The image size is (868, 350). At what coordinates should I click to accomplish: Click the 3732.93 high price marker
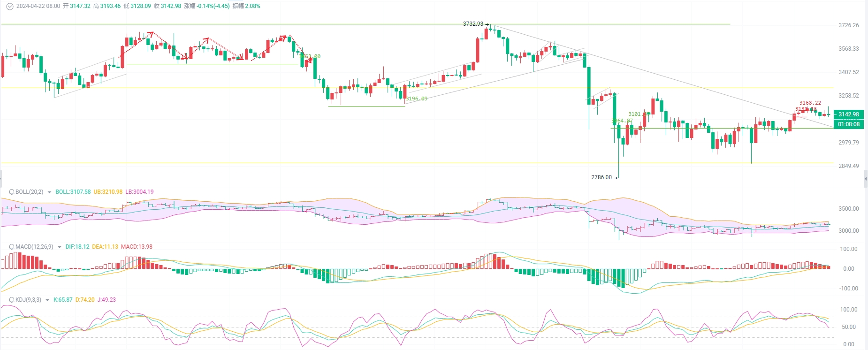[x=473, y=24]
